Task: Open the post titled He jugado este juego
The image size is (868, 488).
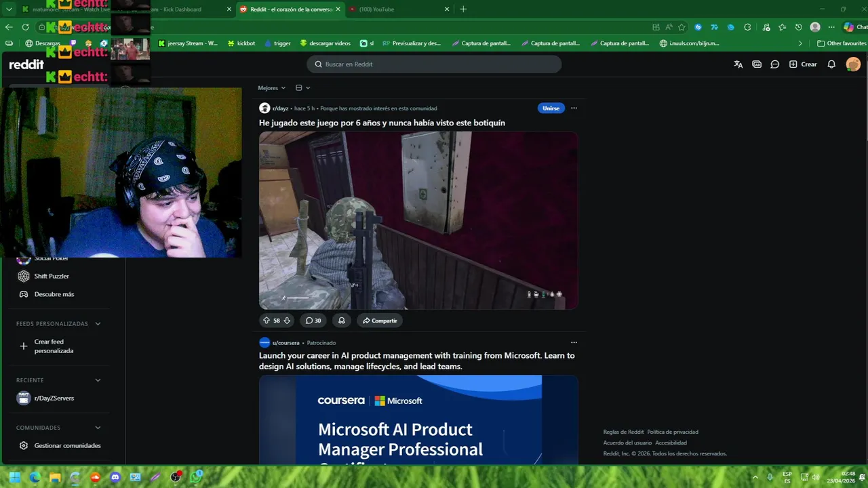Action: 382,123
